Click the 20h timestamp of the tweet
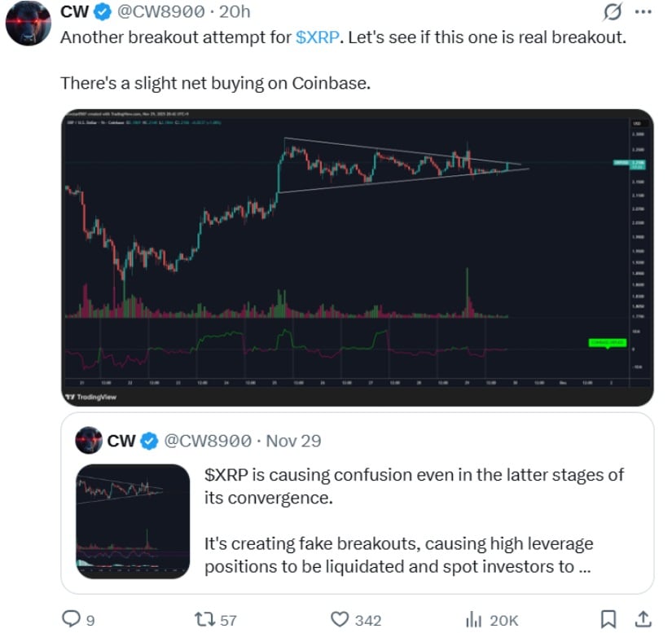 pyautogui.click(x=235, y=11)
